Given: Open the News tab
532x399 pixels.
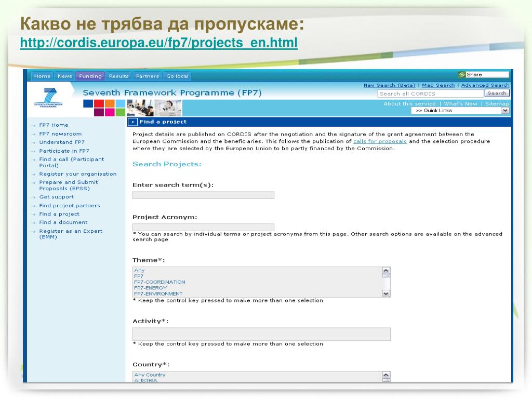Looking at the screenshot, I should pos(64,76).
